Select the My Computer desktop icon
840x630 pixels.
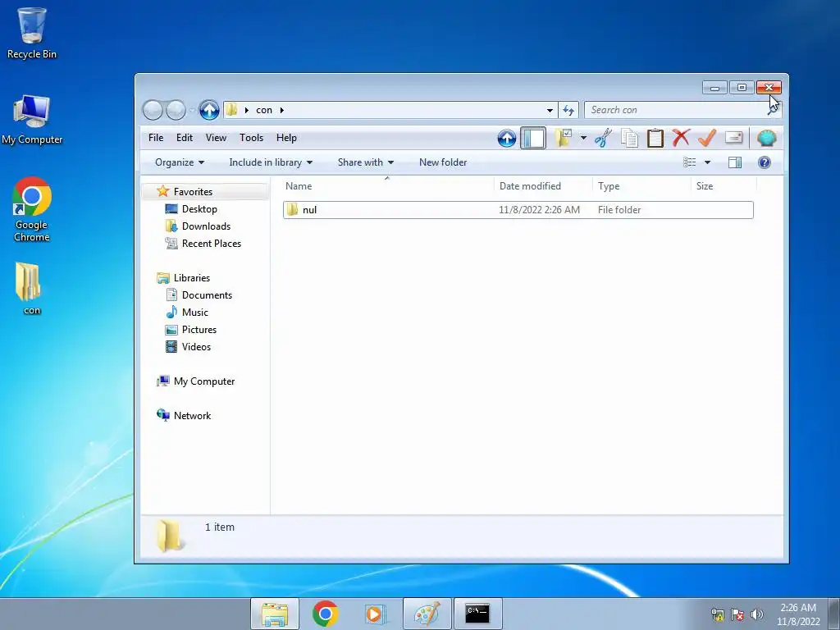click(32, 119)
